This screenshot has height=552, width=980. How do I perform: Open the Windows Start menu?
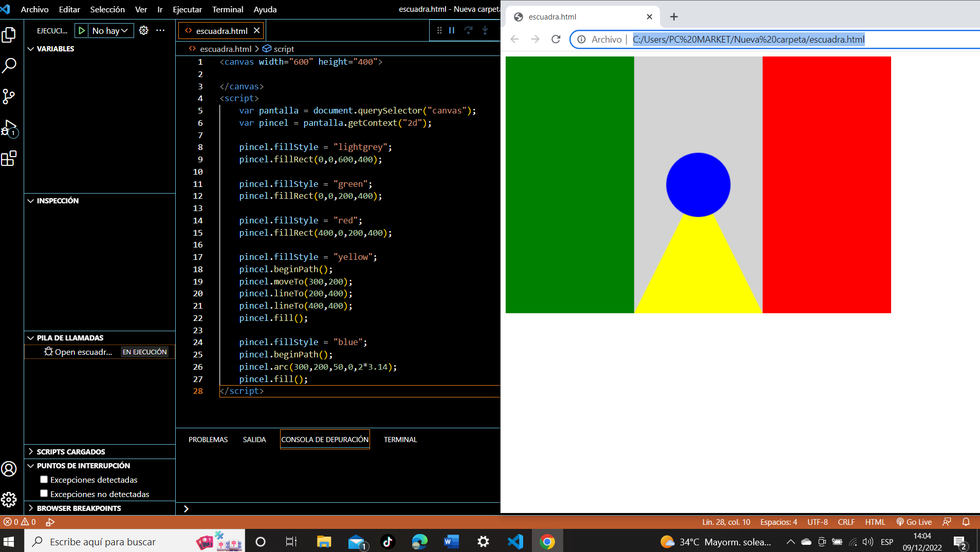click(x=9, y=542)
